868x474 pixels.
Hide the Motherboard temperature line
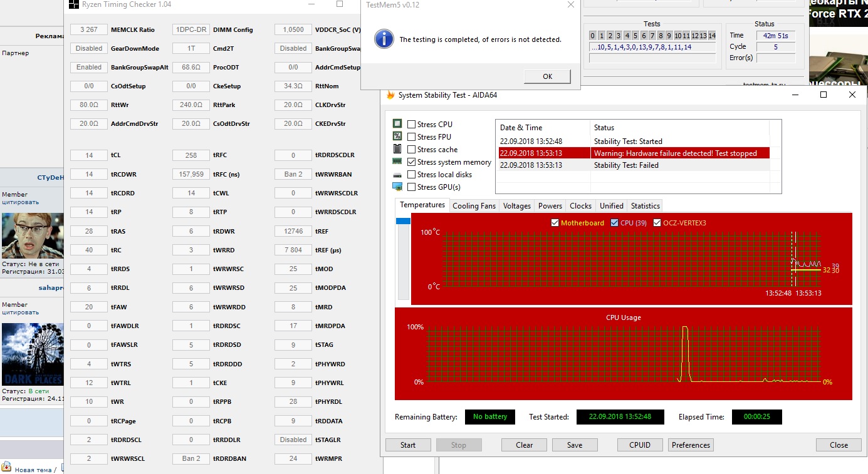click(554, 223)
